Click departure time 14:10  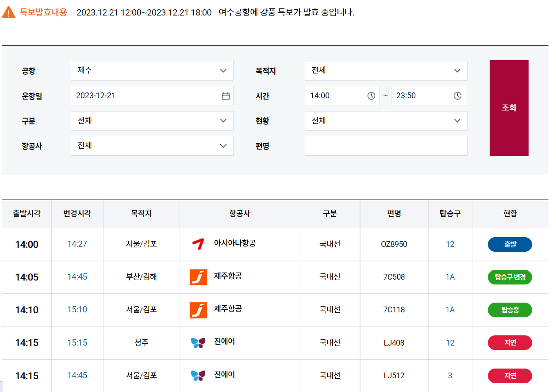point(27,310)
